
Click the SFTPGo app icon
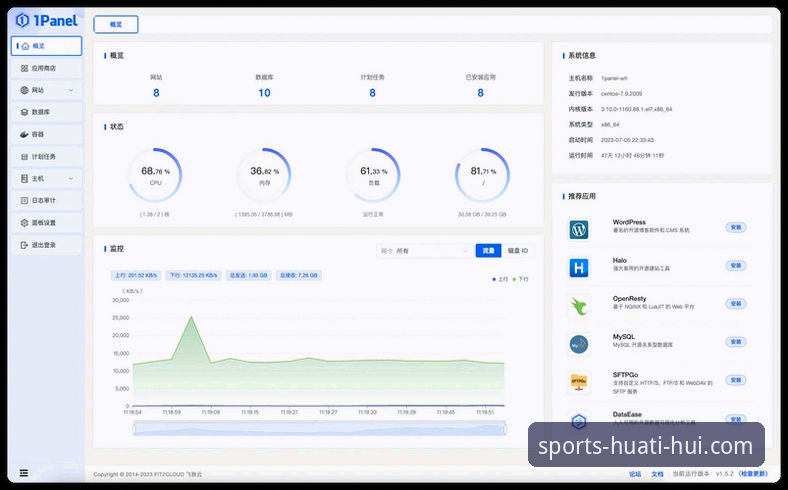click(578, 381)
